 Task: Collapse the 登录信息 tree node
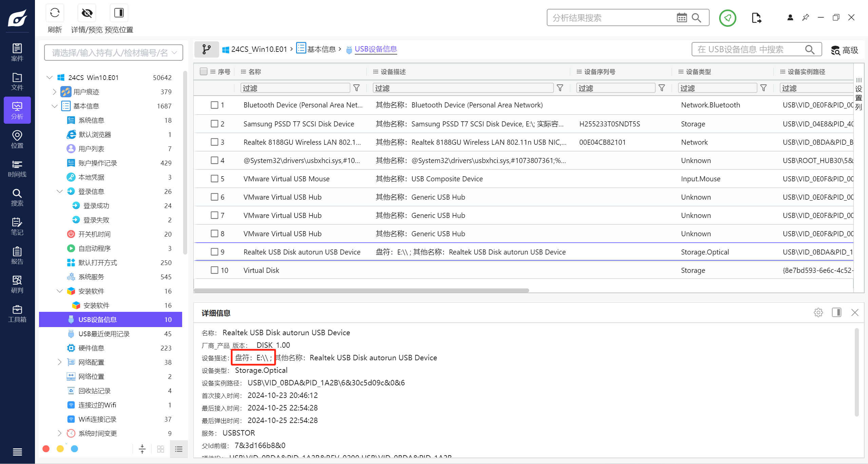click(60, 191)
